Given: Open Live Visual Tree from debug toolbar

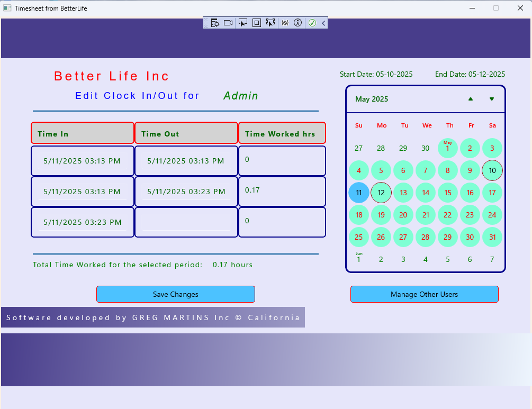Looking at the screenshot, I should pos(215,23).
